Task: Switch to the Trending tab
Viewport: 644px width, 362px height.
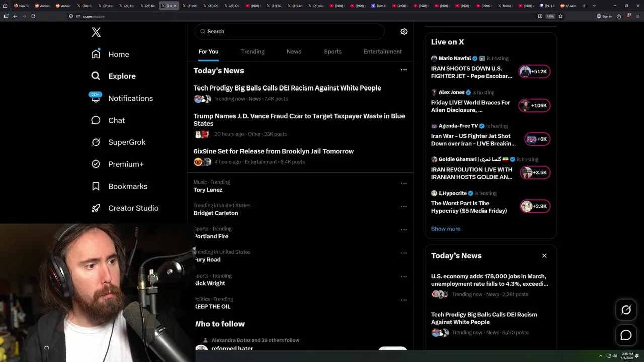Action: click(253, 51)
